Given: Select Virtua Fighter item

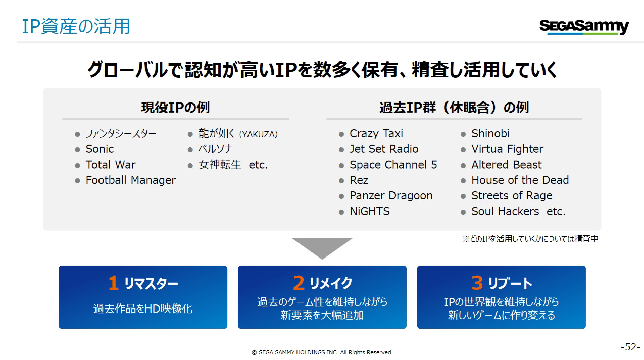Looking at the screenshot, I should [508, 149].
